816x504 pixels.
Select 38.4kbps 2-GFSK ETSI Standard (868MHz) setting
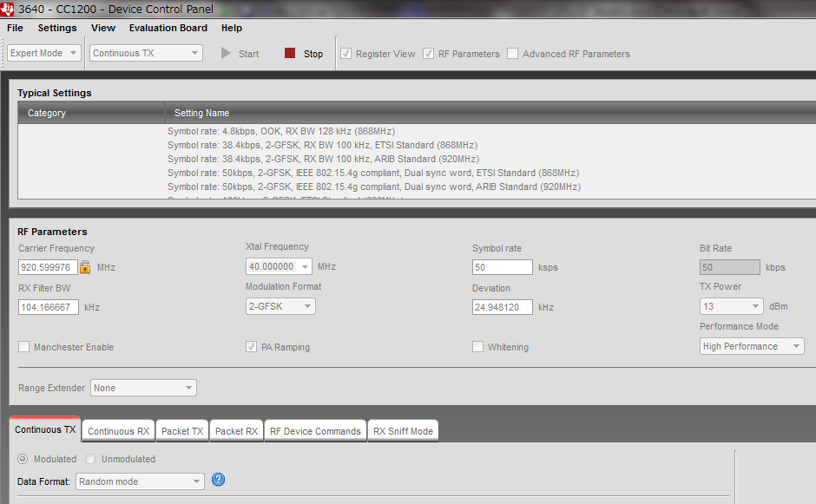tap(322, 145)
